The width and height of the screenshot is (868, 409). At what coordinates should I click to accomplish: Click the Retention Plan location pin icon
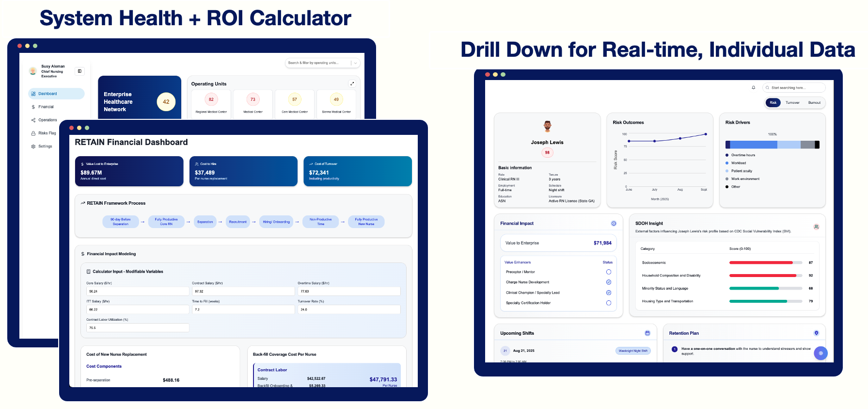point(816,333)
